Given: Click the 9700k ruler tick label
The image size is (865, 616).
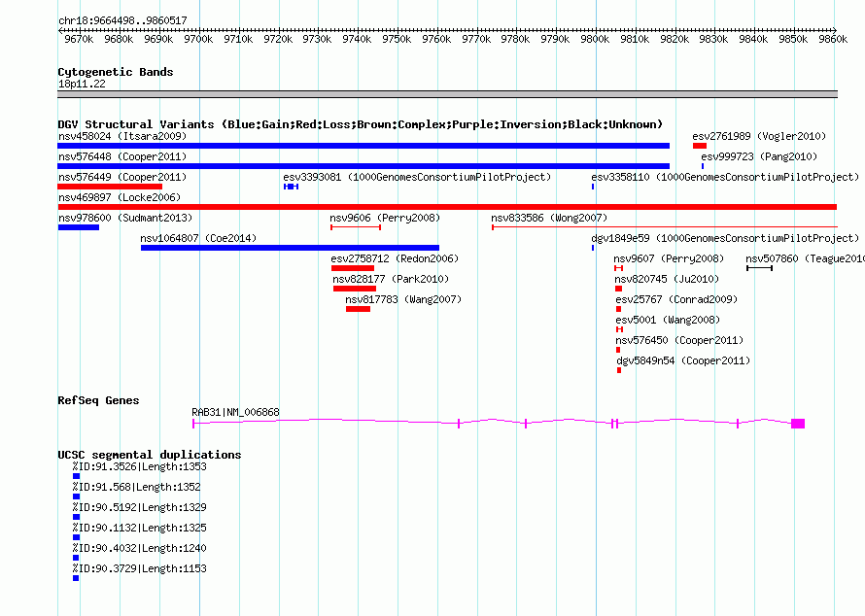Looking at the screenshot, I should [x=198, y=39].
